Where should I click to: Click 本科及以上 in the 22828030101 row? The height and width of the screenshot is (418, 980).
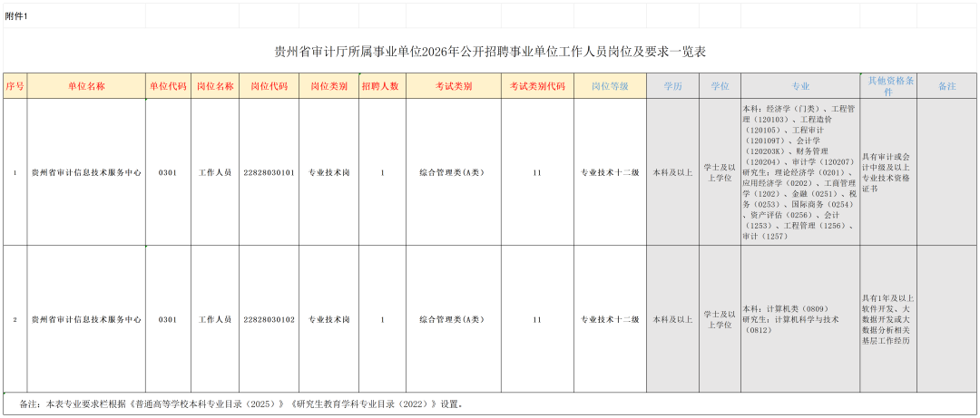673,172
